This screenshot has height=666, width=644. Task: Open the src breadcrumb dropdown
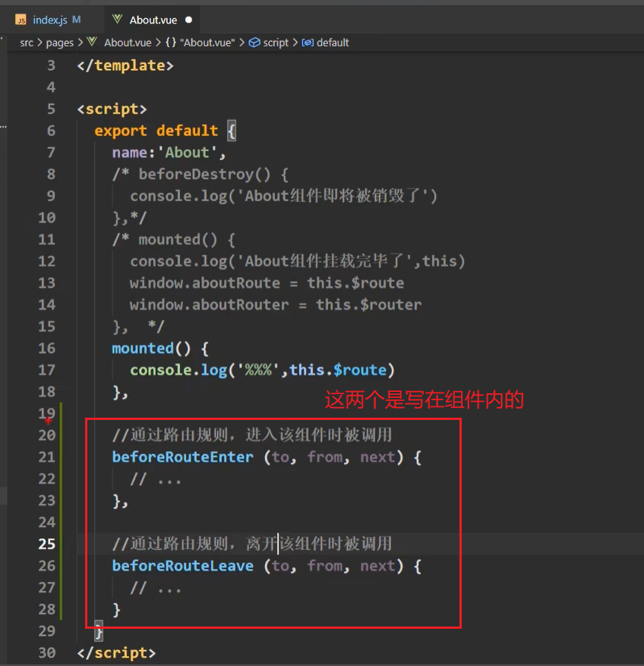pyautogui.click(x=27, y=43)
